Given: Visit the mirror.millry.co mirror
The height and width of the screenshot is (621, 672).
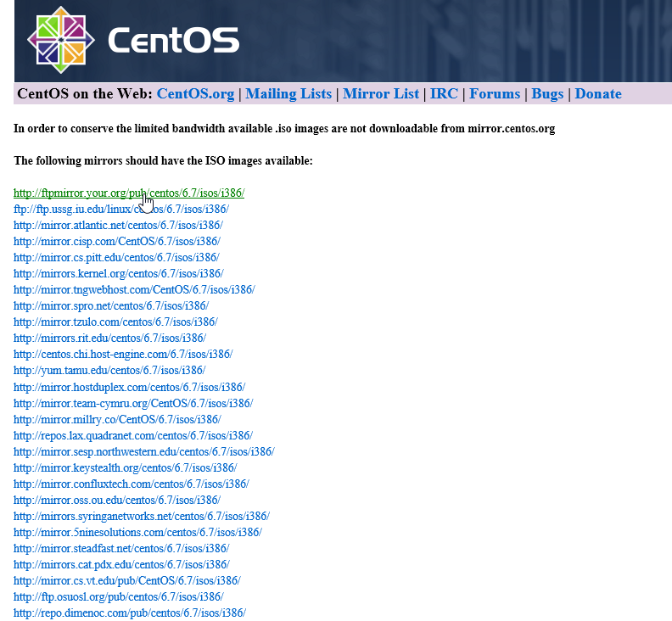Looking at the screenshot, I should [x=117, y=420].
